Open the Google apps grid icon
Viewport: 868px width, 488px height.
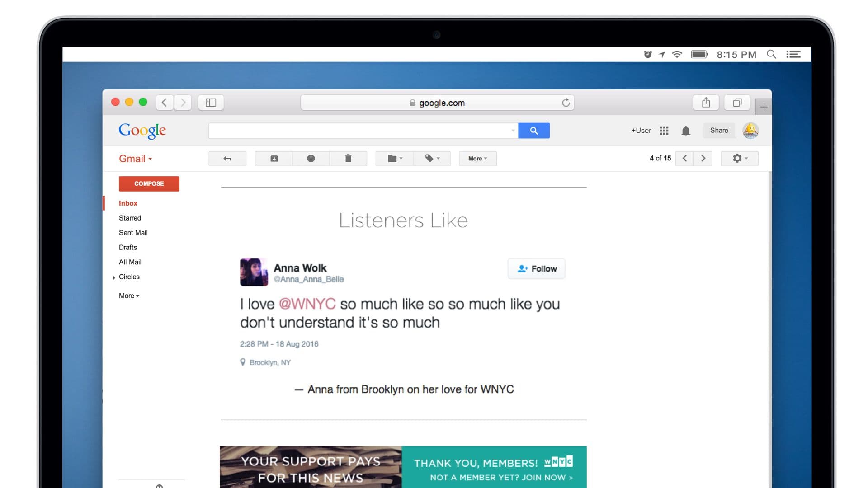(x=664, y=131)
